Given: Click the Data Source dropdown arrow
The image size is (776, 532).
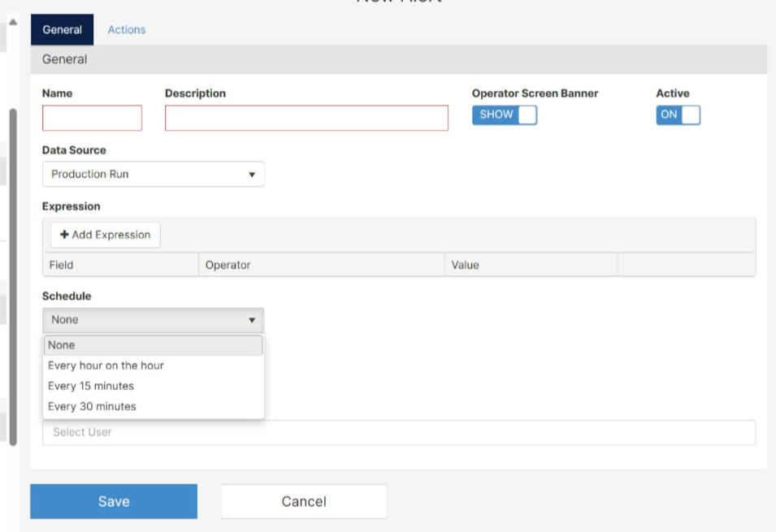Looking at the screenshot, I should click(252, 175).
